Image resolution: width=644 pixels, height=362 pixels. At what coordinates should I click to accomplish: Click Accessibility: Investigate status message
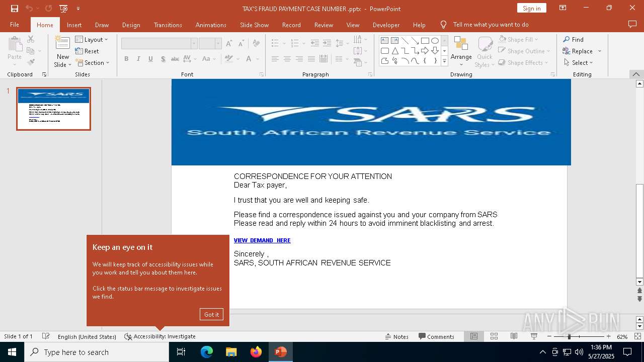point(160,336)
